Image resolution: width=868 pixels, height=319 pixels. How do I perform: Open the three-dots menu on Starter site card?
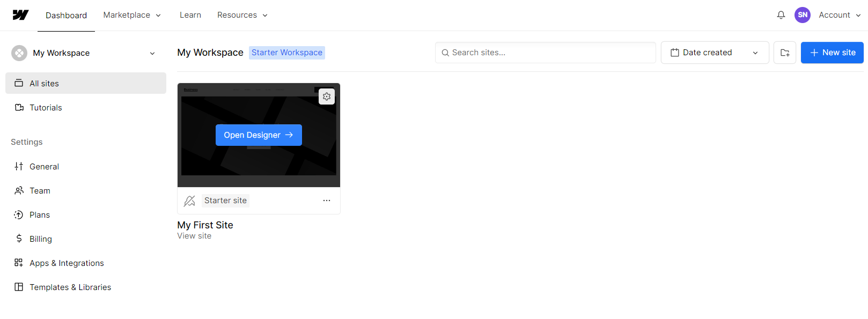327,201
